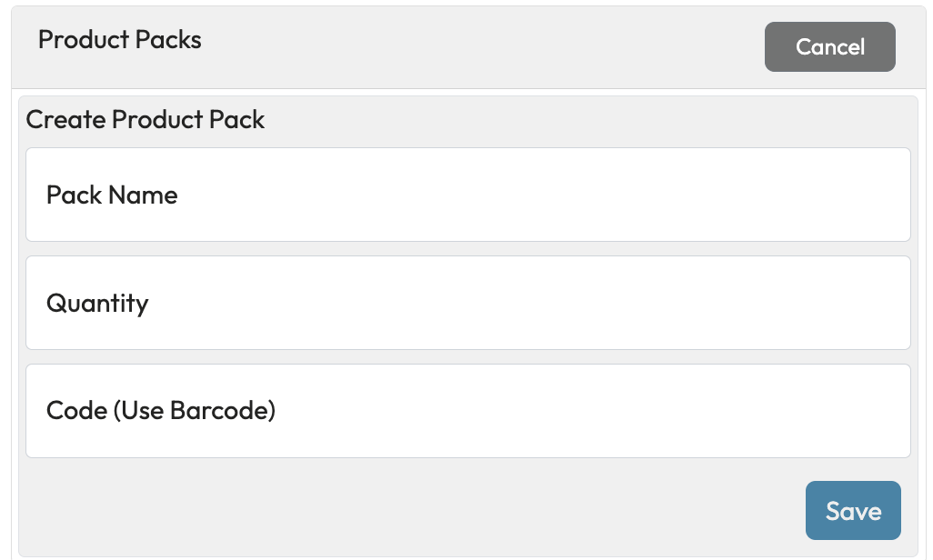Activate the quantity entry box
Screen dimensions: 933x560
tap(467, 303)
